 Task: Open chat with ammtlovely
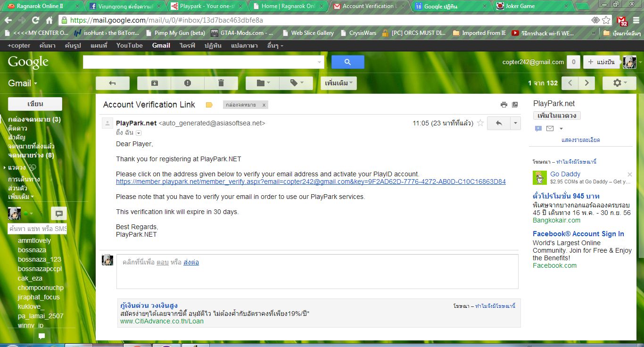[34, 240]
